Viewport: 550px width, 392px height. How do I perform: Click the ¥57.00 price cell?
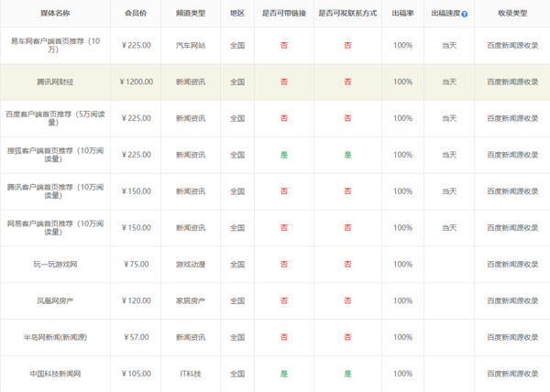point(136,337)
